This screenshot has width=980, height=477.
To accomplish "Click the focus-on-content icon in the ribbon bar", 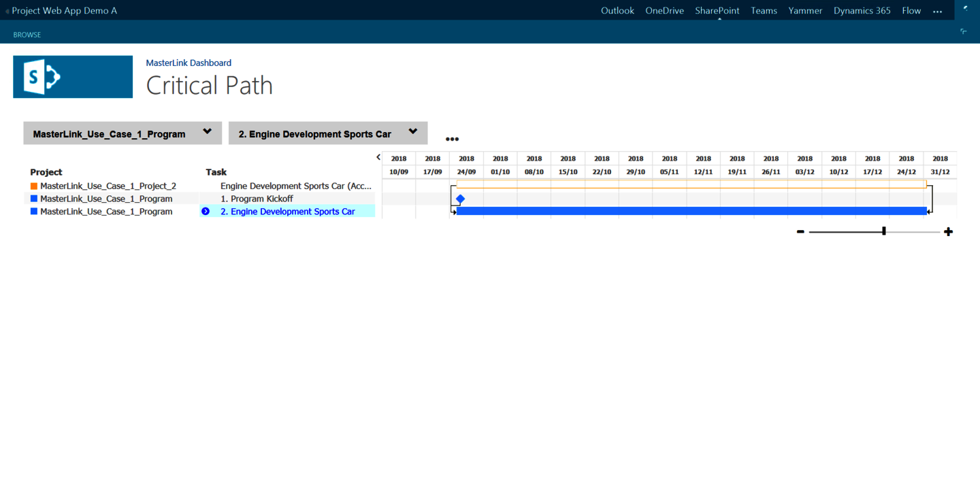I will 964,31.
